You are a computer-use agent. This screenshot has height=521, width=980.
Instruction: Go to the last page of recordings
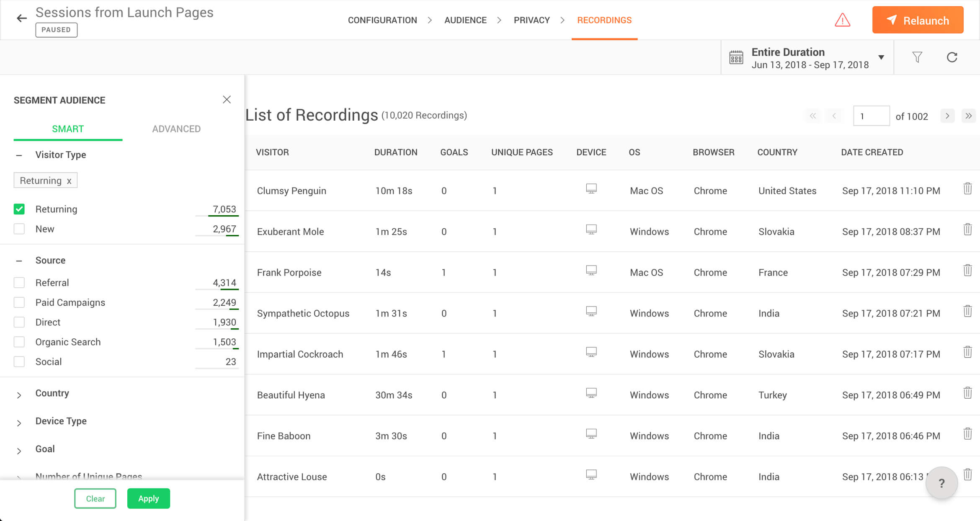click(968, 116)
